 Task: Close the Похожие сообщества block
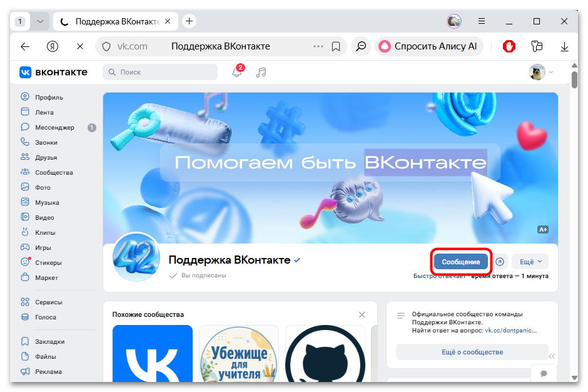362,314
